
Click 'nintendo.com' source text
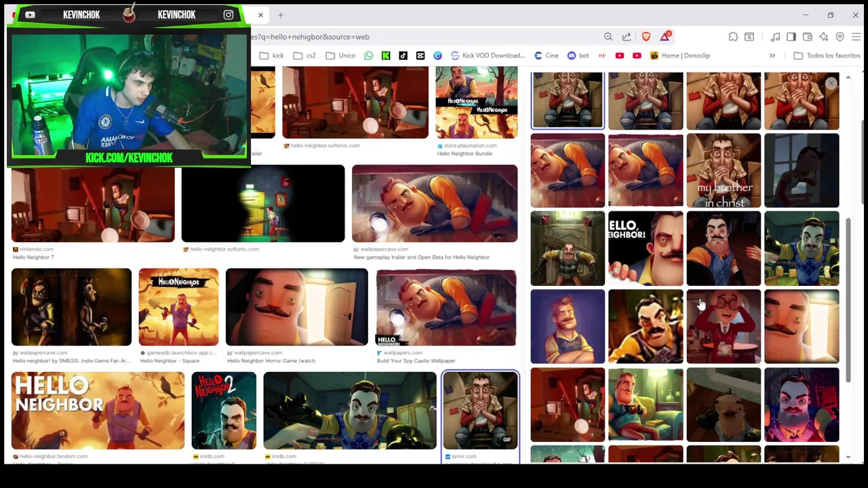tap(36, 249)
